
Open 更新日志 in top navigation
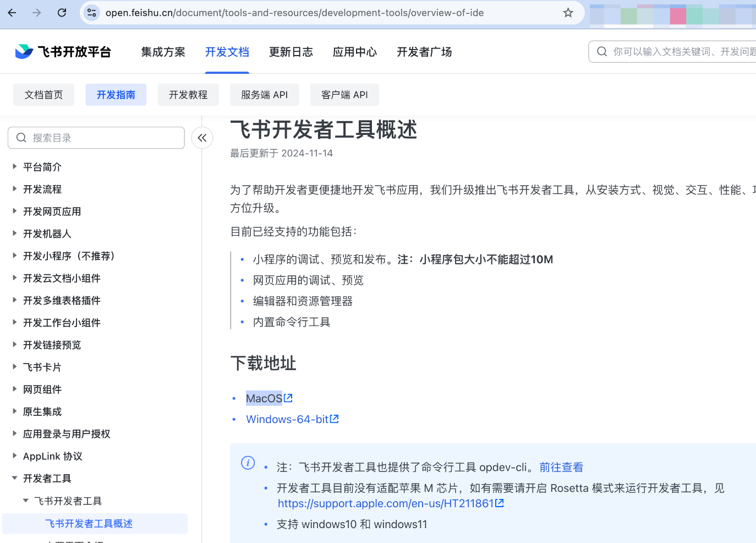291,52
